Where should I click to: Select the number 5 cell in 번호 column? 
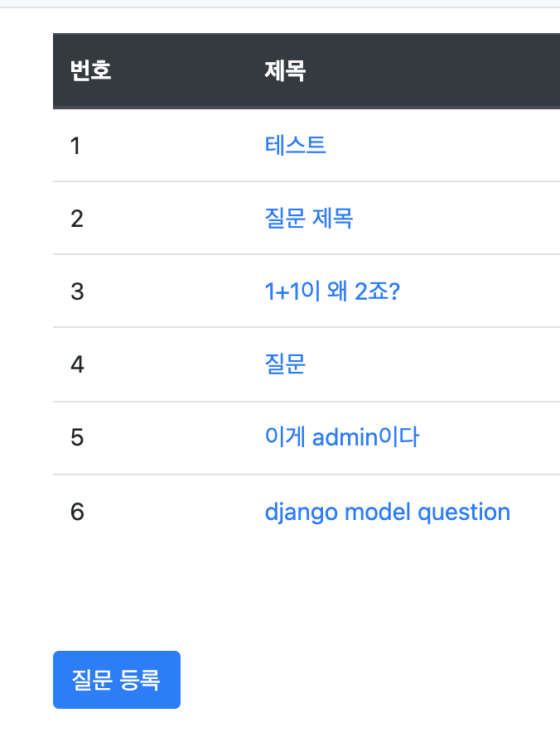[77, 437]
